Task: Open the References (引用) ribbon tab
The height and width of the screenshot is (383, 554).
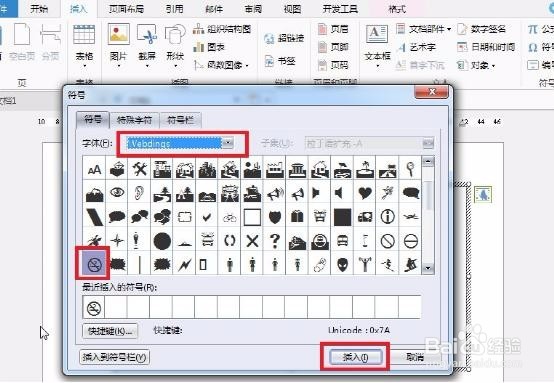Action: [174, 8]
